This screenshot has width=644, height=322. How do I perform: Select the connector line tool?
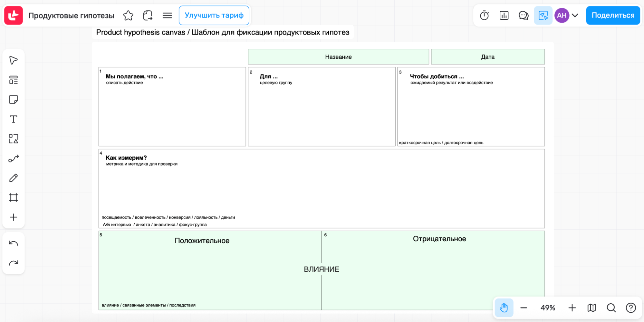click(14, 158)
